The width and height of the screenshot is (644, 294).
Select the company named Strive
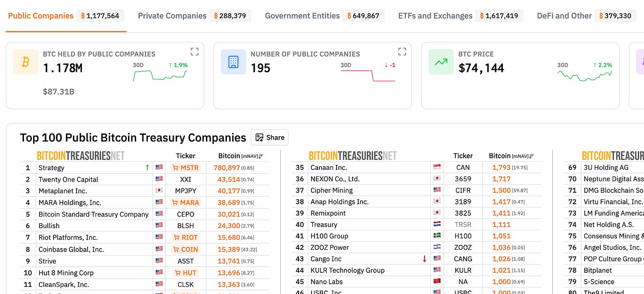(47, 261)
